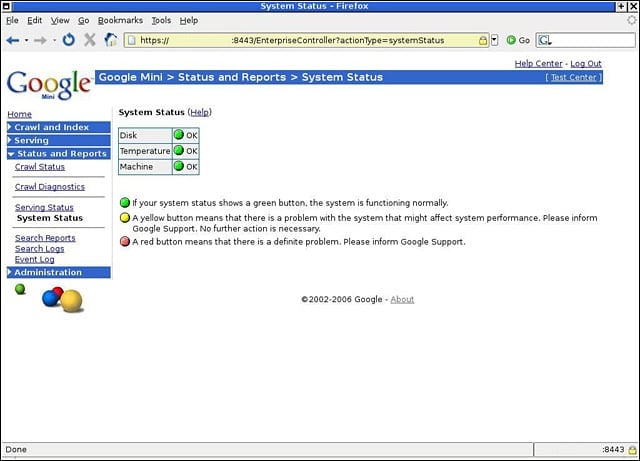Expand the Serving section
The width and height of the screenshot is (640, 461).
point(58,140)
